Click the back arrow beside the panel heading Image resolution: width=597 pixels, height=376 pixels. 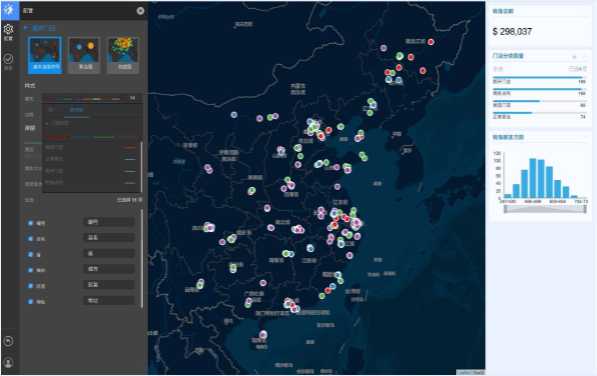[26, 28]
